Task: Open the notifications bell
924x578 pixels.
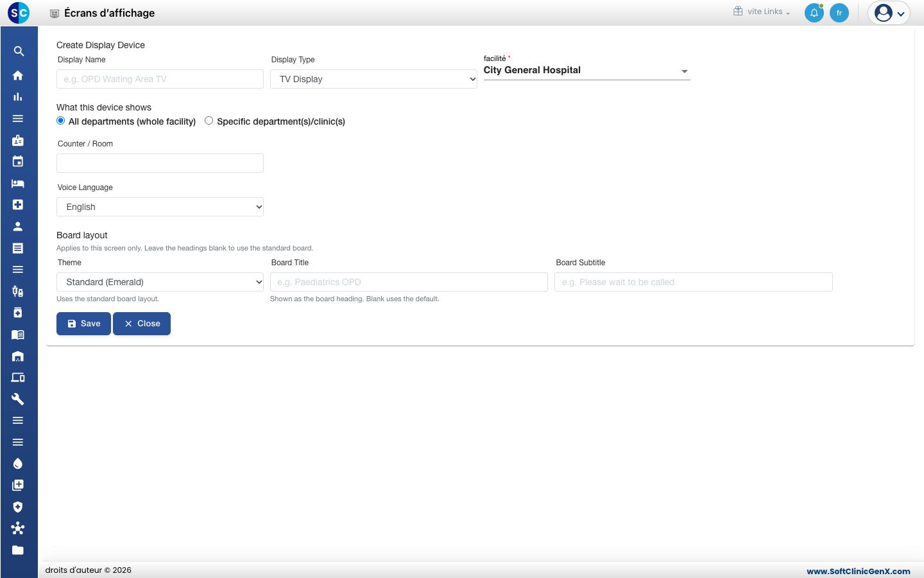Action: click(814, 13)
